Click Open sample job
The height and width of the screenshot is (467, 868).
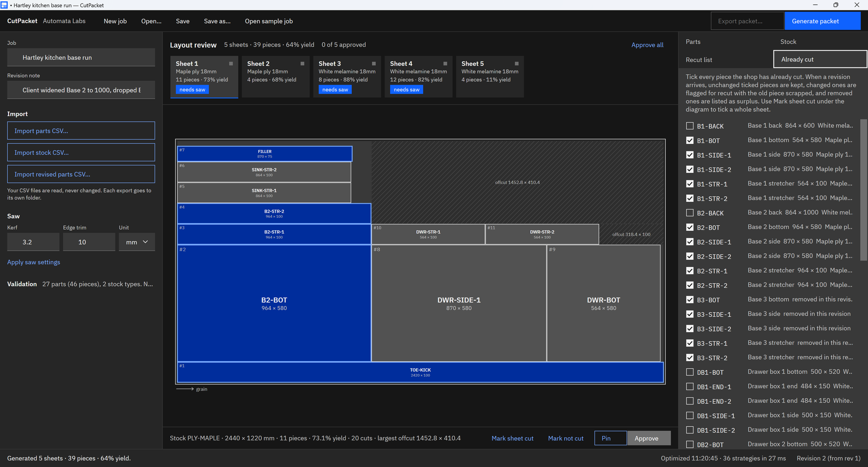point(269,21)
